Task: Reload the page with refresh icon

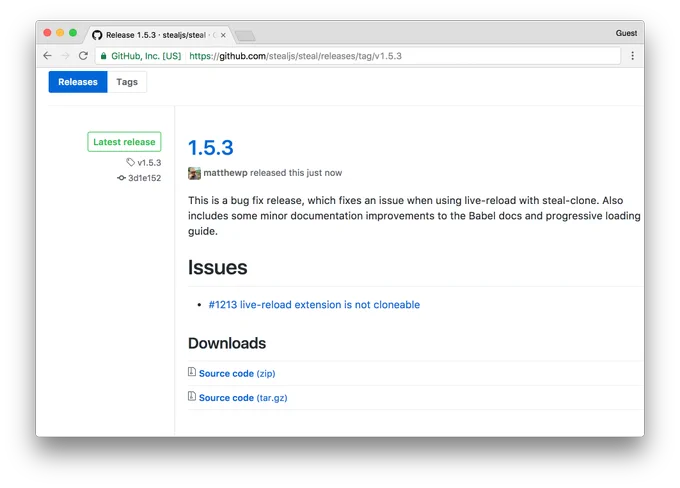Action: point(83,56)
